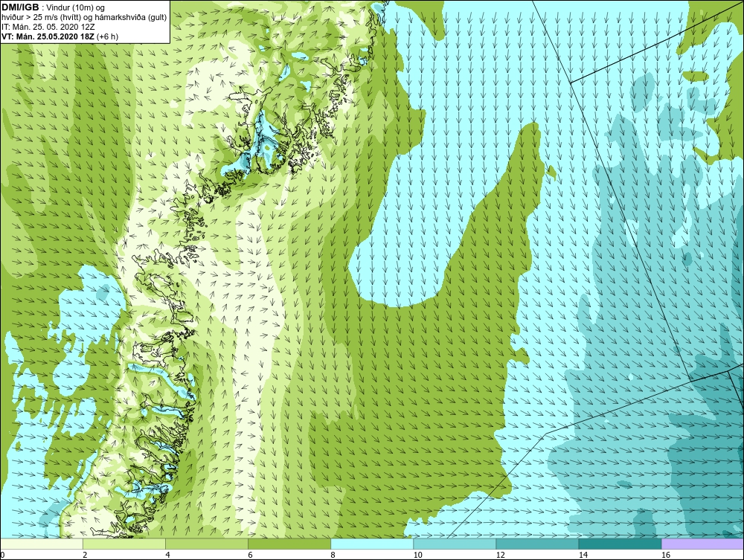744x560 pixels.
Task: Click the purple legend swatch above 16 m/s
Action: coord(703,544)
